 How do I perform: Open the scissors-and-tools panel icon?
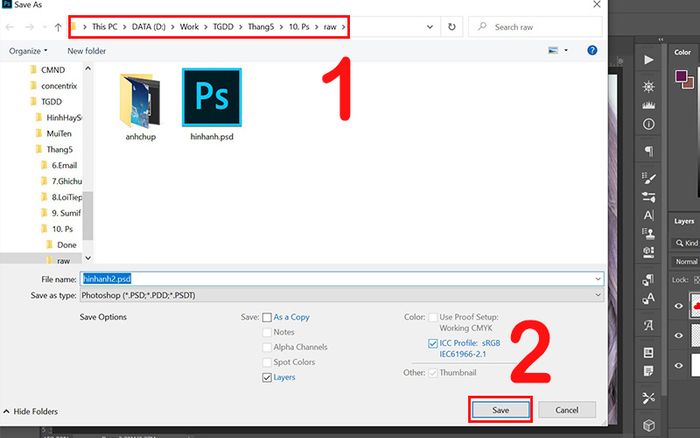[649, 398]
